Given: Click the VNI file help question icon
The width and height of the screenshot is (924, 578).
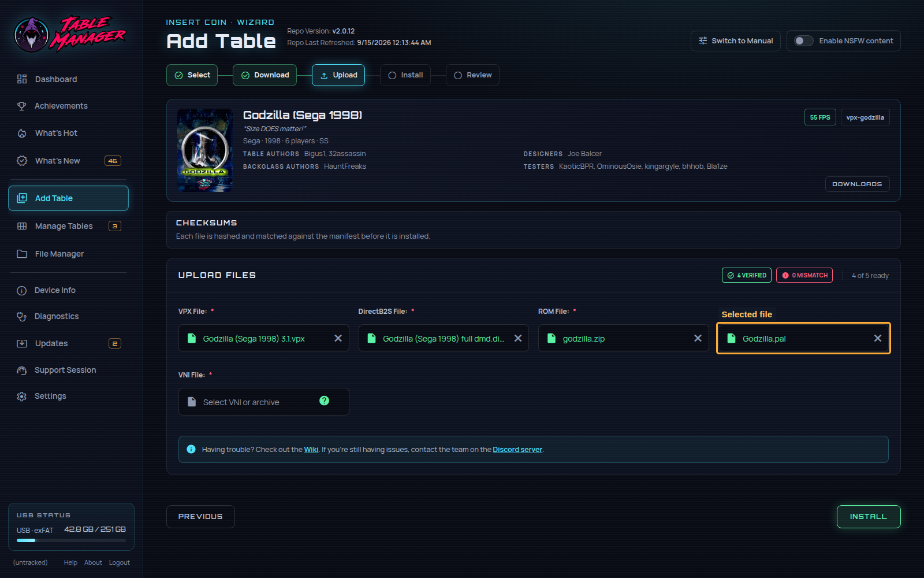Looking at the screenshot, I should click(325, 401).
